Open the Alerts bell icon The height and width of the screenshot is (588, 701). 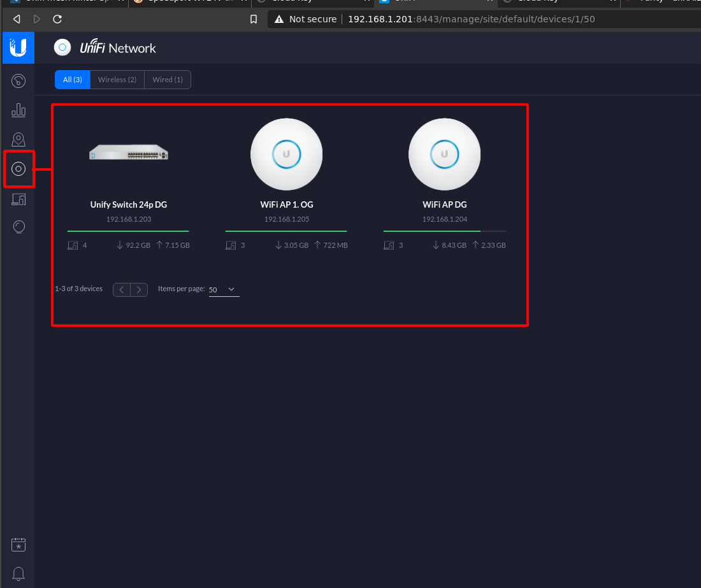coord(18,573)
